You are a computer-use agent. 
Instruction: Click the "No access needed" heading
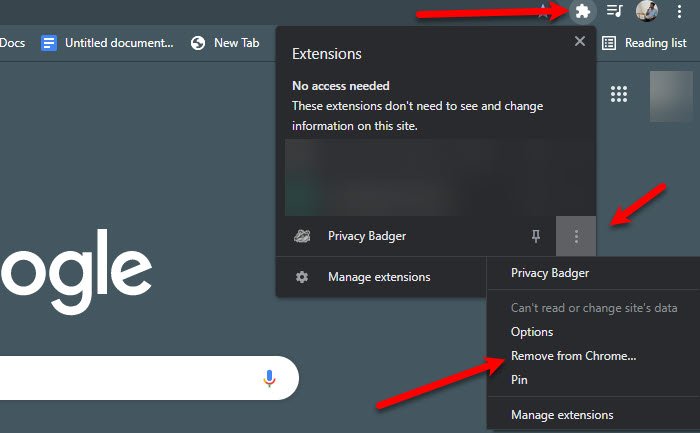pos(341,86)
